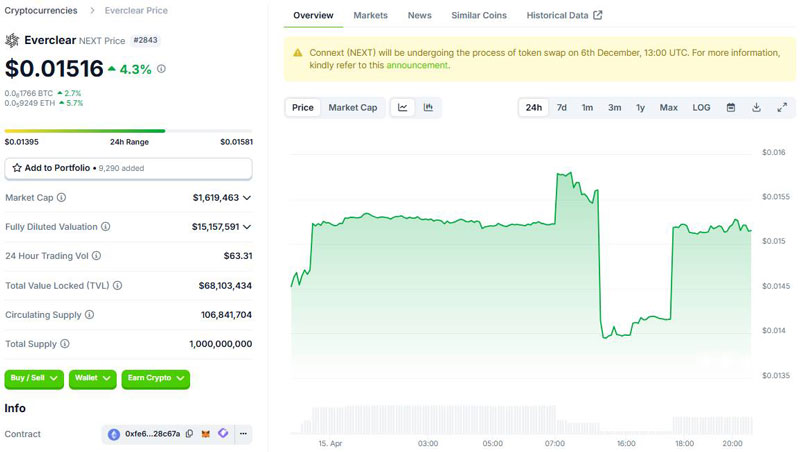Copy the contract address icon
800x452 pixels.
click(x=189, y=434)
